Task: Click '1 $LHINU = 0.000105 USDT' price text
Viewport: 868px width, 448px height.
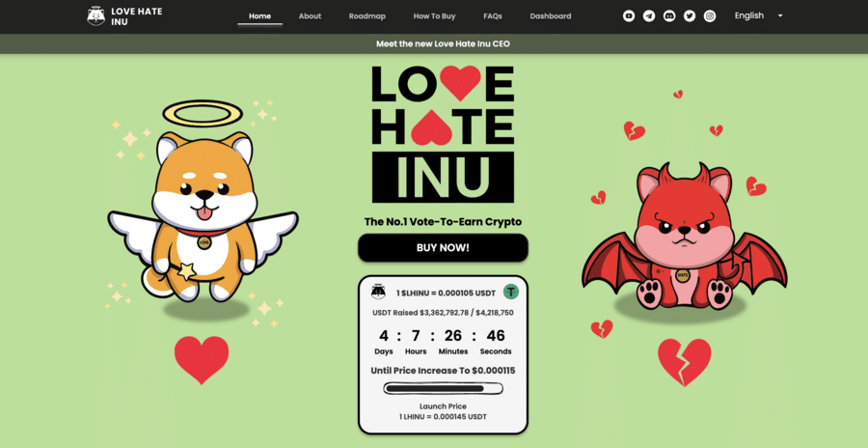Action: coord(446,293)
